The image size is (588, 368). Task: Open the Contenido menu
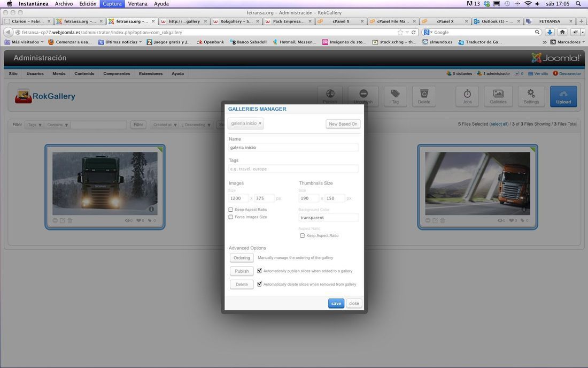[x=84, y=73]
